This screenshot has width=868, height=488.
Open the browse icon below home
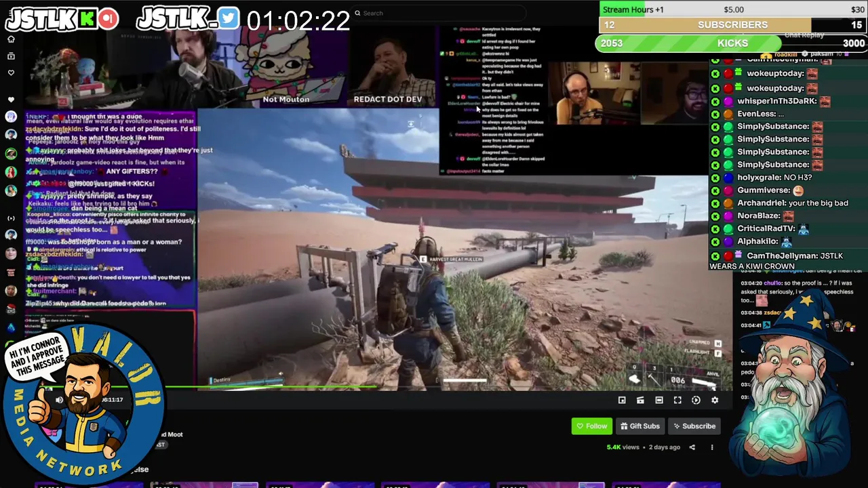tap(11, 56)
